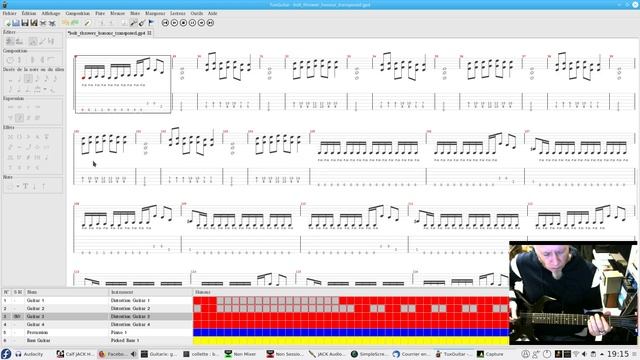Click first icon in Éditer section
The width and height of the screenshot is (640, 360).
click(x=10, y=41)
